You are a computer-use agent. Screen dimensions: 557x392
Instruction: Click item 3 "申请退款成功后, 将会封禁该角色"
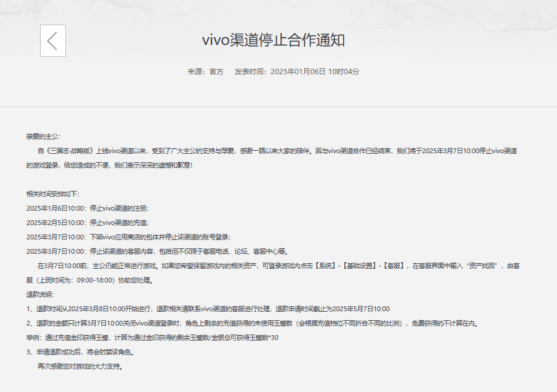(x=81, y=353)
